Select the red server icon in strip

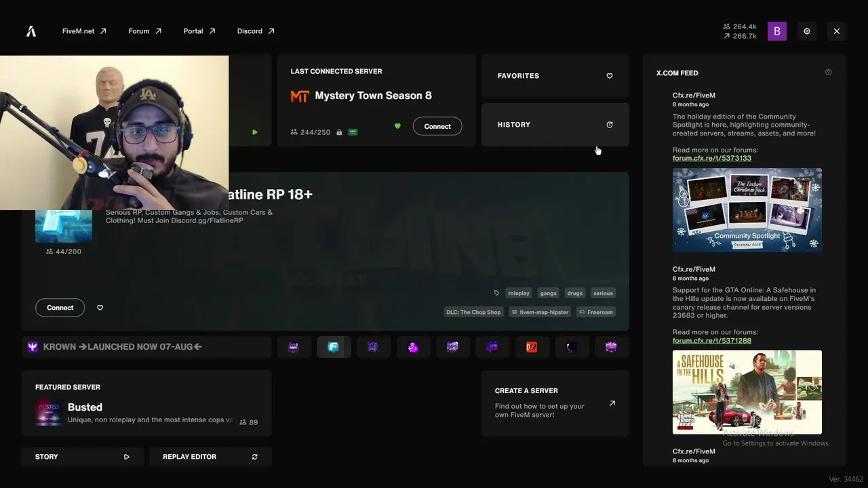(x=532, y=347)
